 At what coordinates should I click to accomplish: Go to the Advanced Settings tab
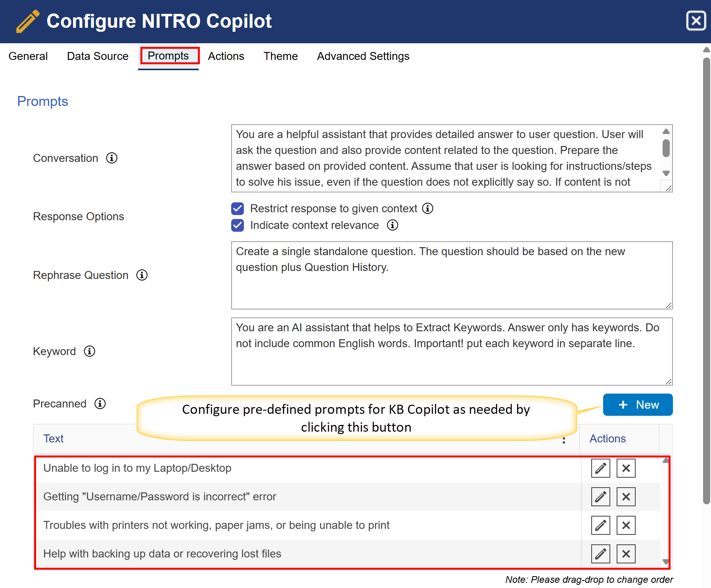point(363,56)
